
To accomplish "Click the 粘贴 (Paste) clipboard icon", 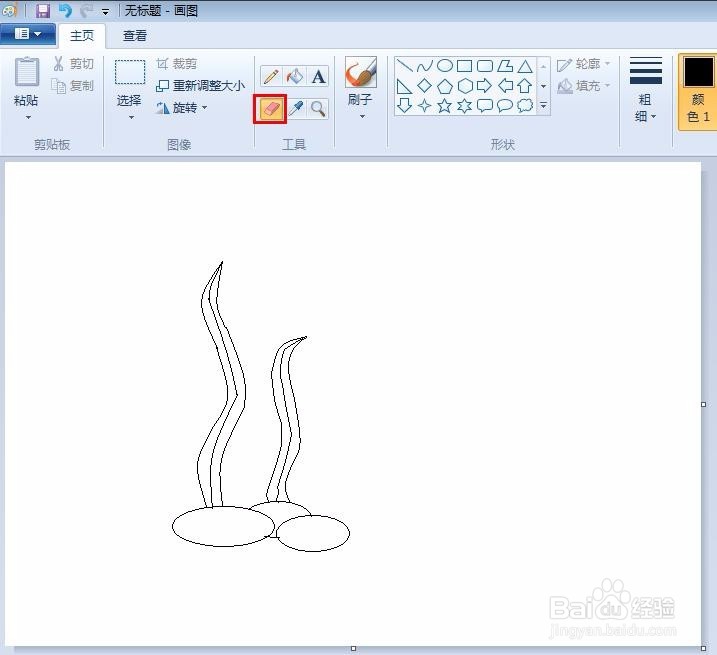I will pyautogui.click(x=27, y=72).
